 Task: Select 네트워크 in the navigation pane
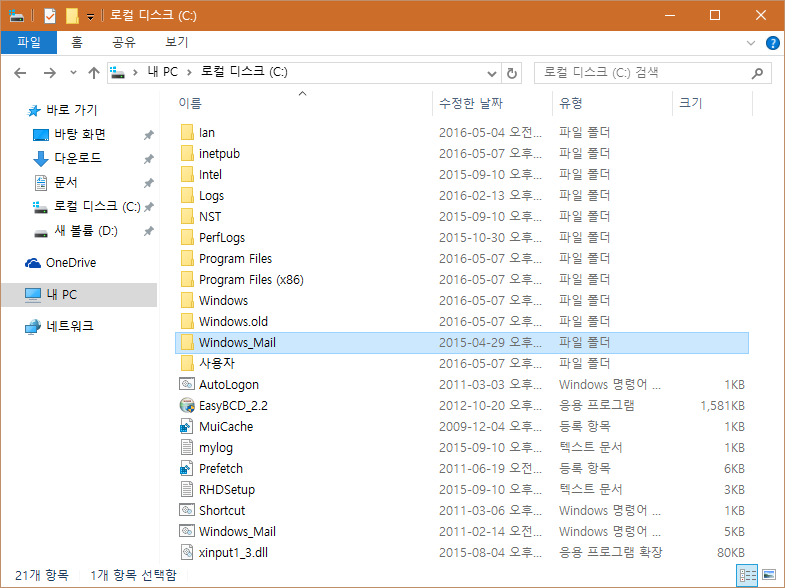69,326
